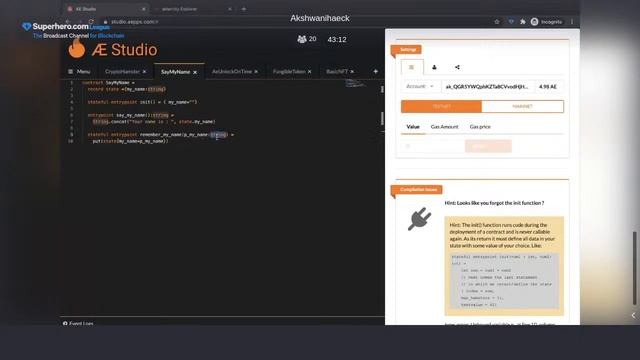Click the account address field
This screenshot has height=360, width=640.
[487, 87]
